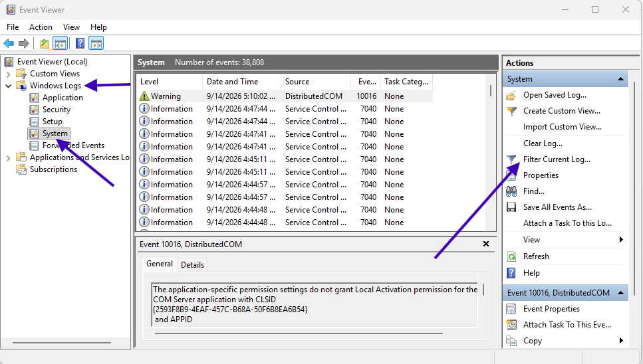The image size is (643, 364).
Task: Toggle the Show/Hide Action Pane toolbar icon
Action: 96,43
